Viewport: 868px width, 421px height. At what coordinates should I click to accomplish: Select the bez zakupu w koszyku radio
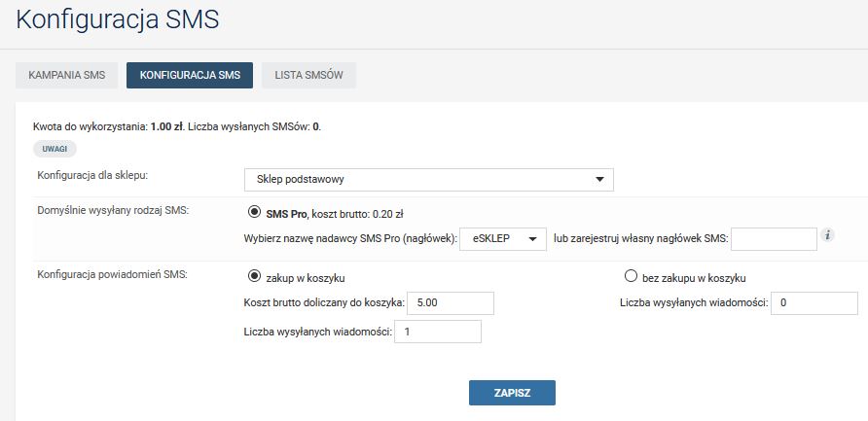pyautogui.click(x=631, y=275)
